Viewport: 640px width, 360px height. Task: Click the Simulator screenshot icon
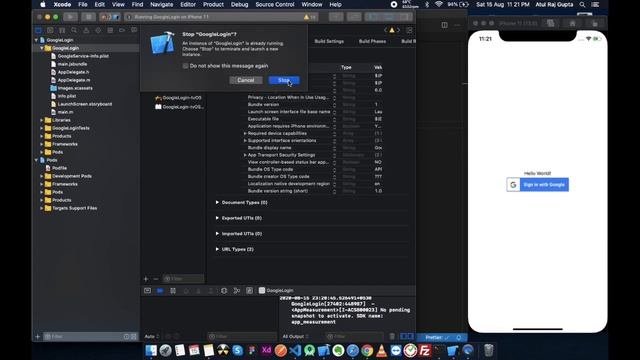click(551, 24)
